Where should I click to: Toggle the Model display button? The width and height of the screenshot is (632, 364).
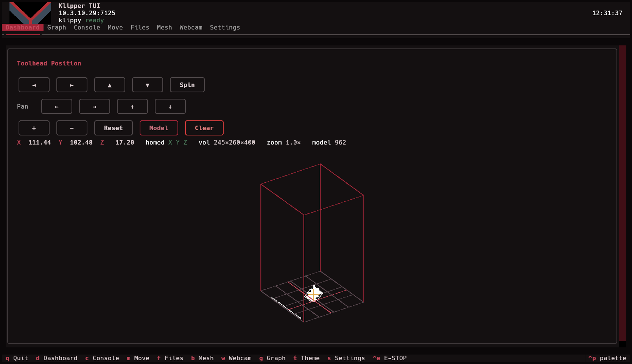pyautogui.click(x=159, y=128)
